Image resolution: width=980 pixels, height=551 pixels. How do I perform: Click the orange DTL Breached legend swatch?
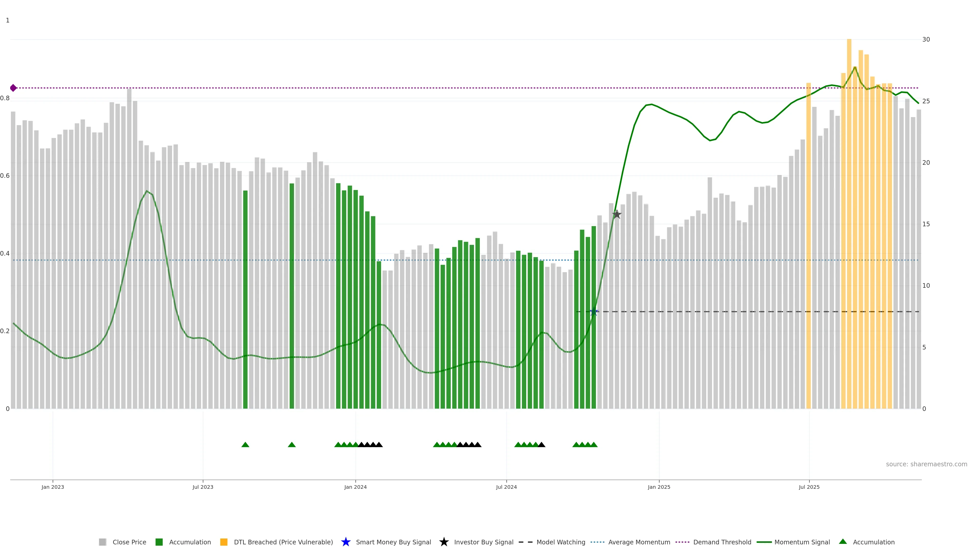(224, 542)
